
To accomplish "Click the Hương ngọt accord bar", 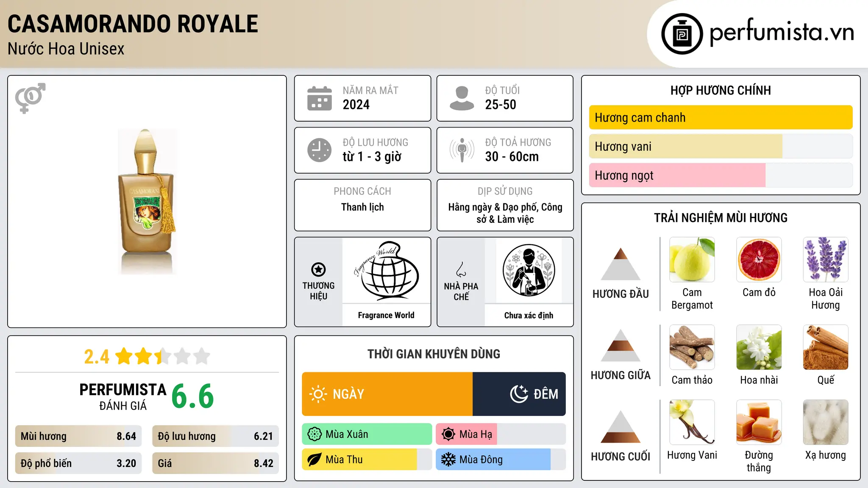I will (721, 175).
